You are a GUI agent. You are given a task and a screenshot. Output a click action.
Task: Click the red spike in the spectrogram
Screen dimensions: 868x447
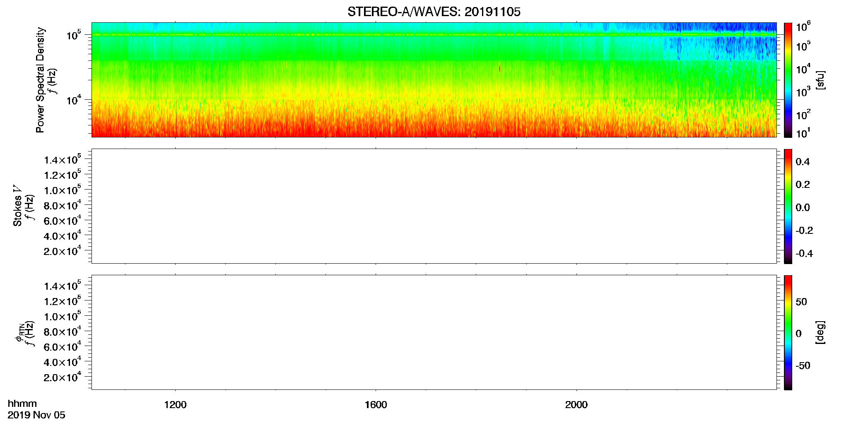click(x=499, y=68)
